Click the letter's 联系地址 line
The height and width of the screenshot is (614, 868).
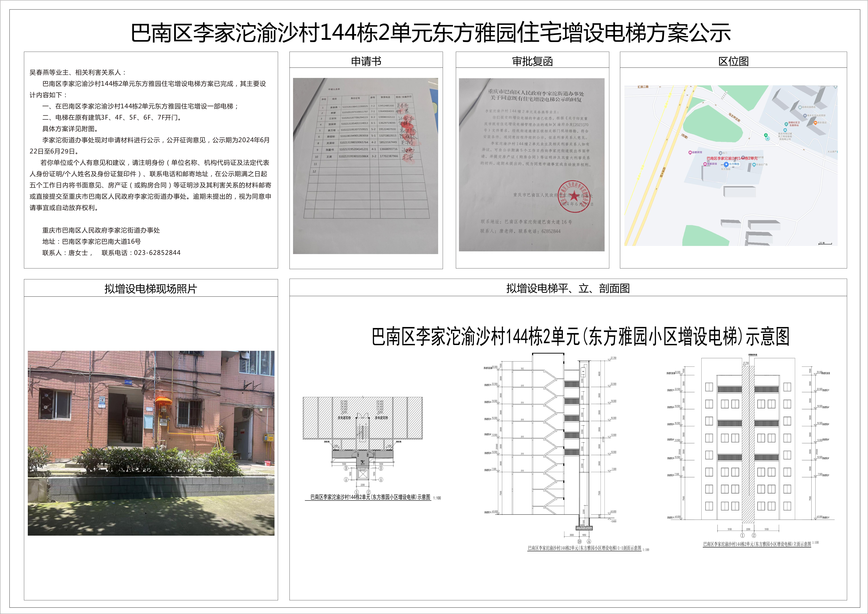tap(526, 222)
